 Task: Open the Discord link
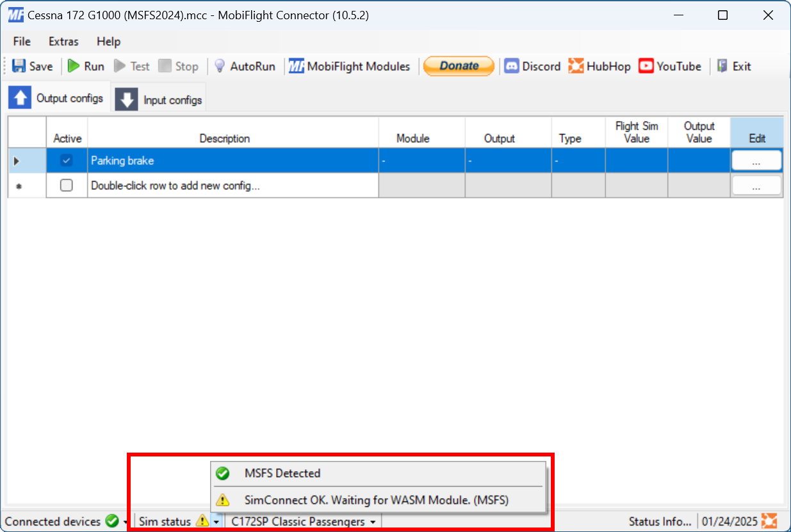pos(532,66)
